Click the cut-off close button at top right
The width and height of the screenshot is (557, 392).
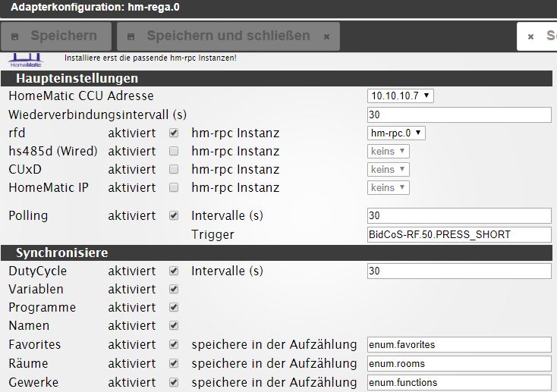pyautogui.click(x=537, y=36)
